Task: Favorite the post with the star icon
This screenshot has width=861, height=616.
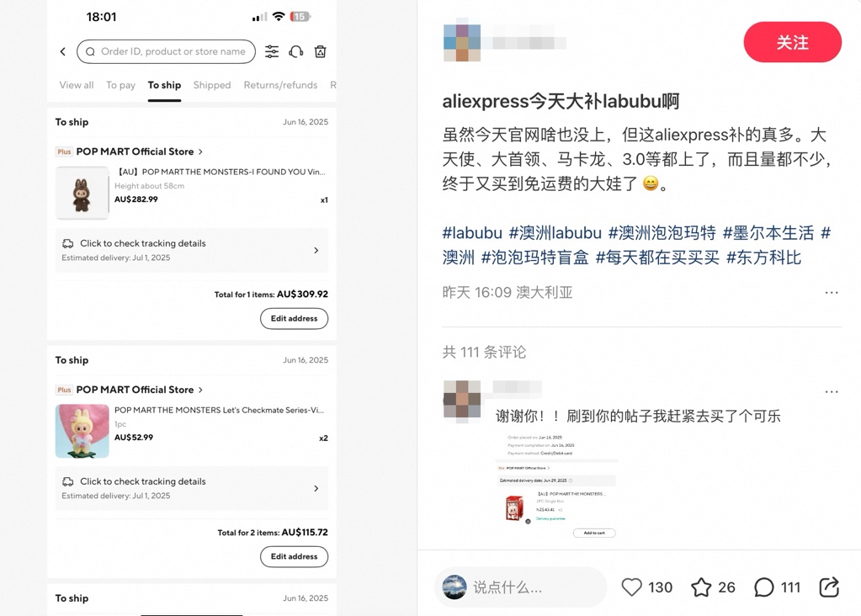Action: (x=701, y=587)
